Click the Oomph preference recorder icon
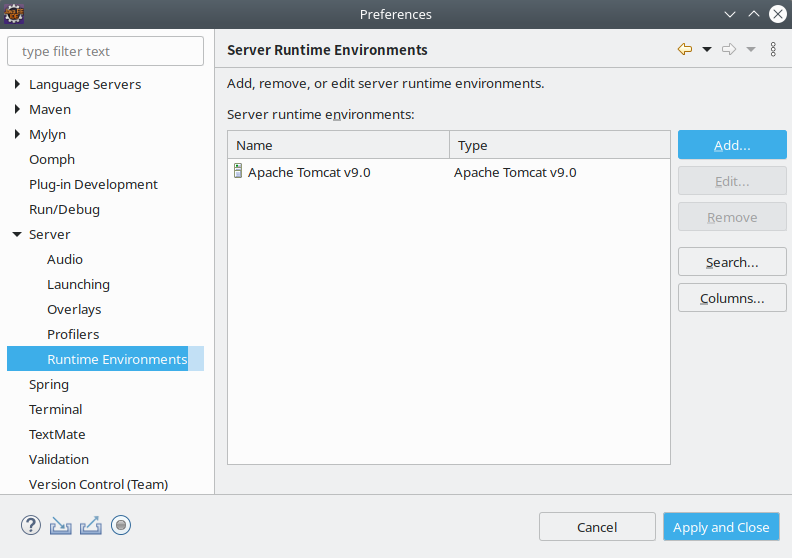The height and width of the screenshot is (558, 792). coord(121,525)
